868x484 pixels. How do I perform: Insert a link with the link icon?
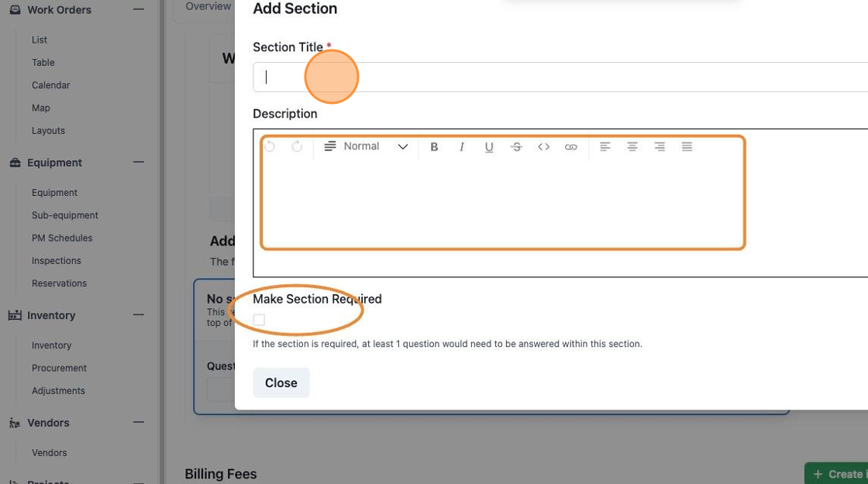570,146
